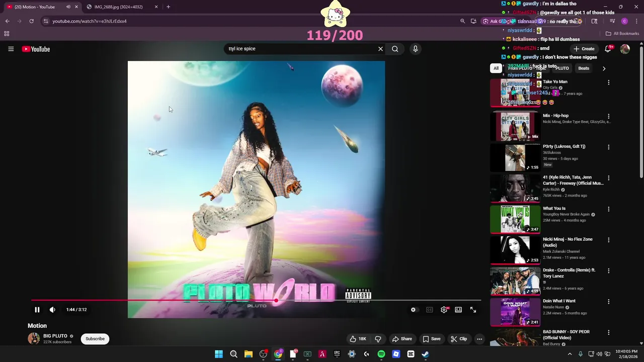Open a new browser tab
This screenshot has height=362, width=644.
pos(168,7)
